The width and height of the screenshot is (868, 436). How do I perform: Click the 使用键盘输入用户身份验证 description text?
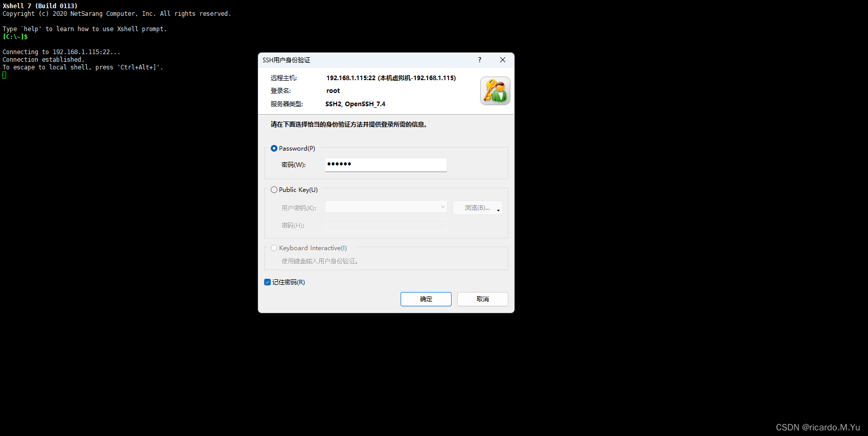[320, 261]
